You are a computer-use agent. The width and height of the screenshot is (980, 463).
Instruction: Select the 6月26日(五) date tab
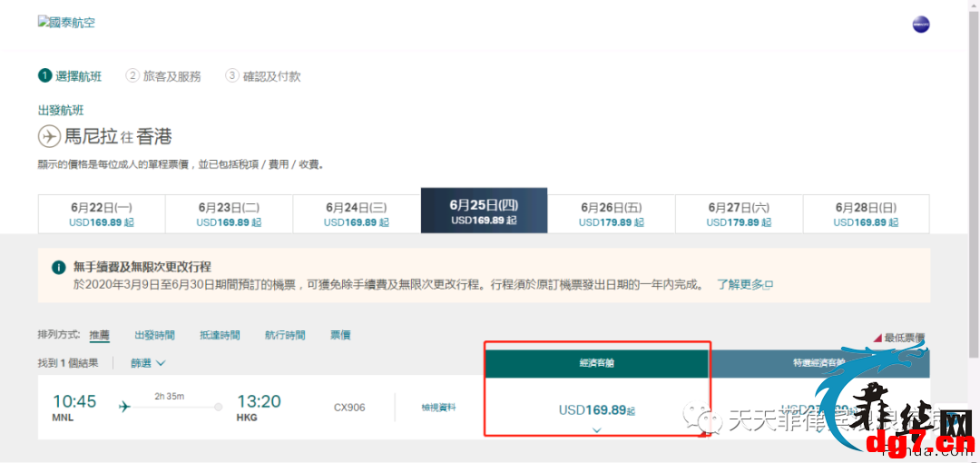pos(612,214)
